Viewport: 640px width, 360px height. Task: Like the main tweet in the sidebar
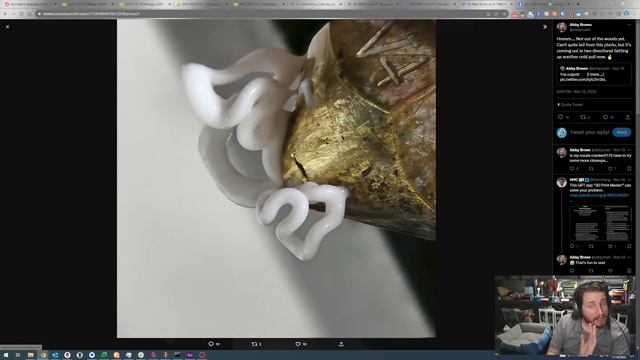(605, 117)
